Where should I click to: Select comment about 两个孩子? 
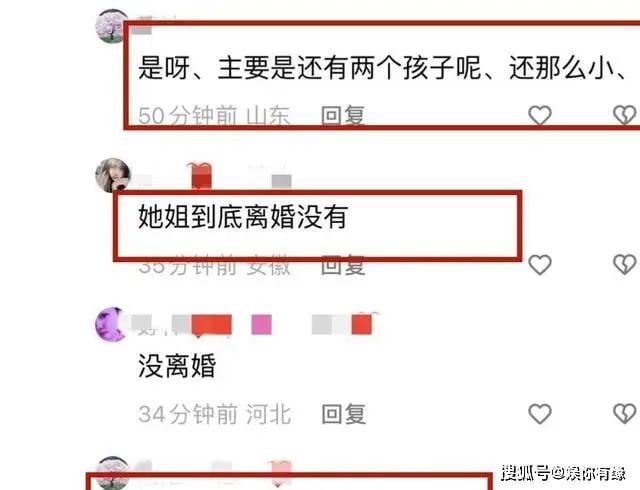(382, 68)
